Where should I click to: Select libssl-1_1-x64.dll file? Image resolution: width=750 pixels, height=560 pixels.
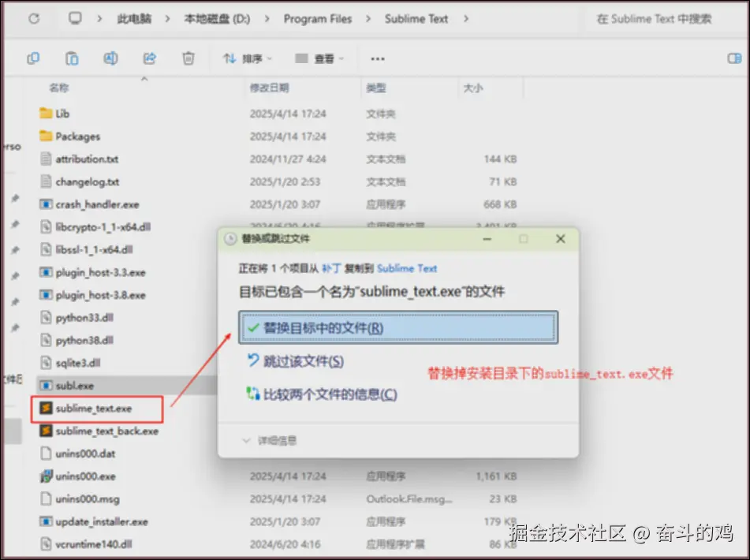click(x=94, y=249)
